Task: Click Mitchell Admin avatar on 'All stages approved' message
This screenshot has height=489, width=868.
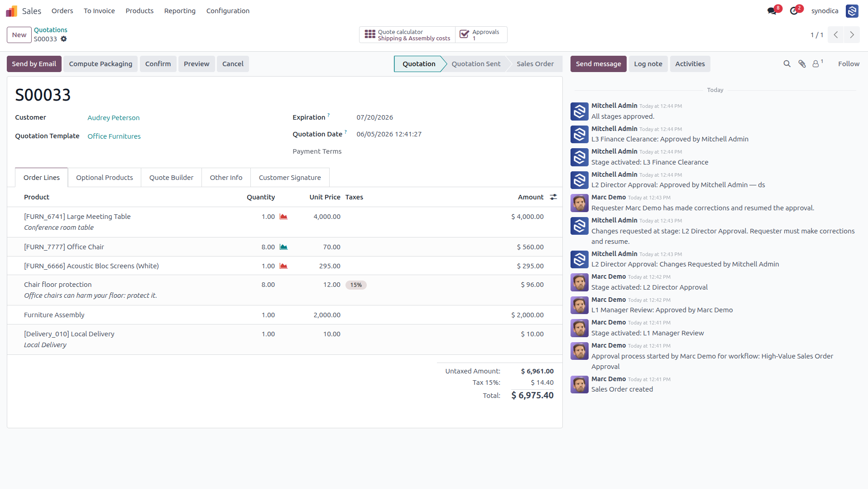Action: coord(579,111)
